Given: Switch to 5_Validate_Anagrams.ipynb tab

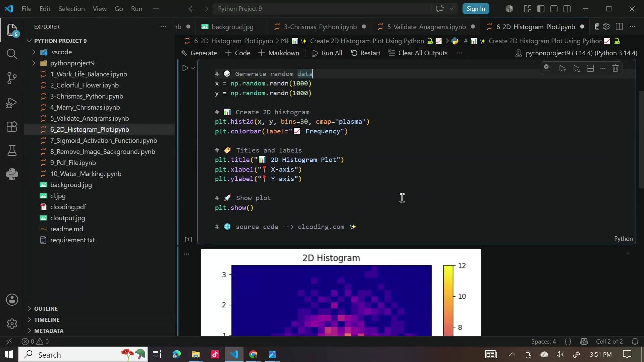Looking at the screenshot, I should [x=426, y=27].
